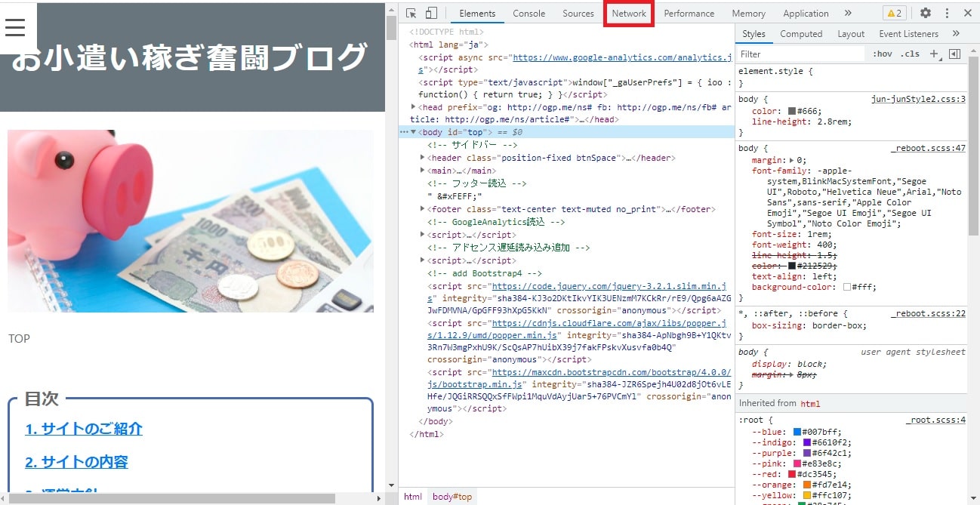980x505 pixels.
Task: Open _reboot.scss:47 source link
Action: pyautogui.click(x=928, y=148)
